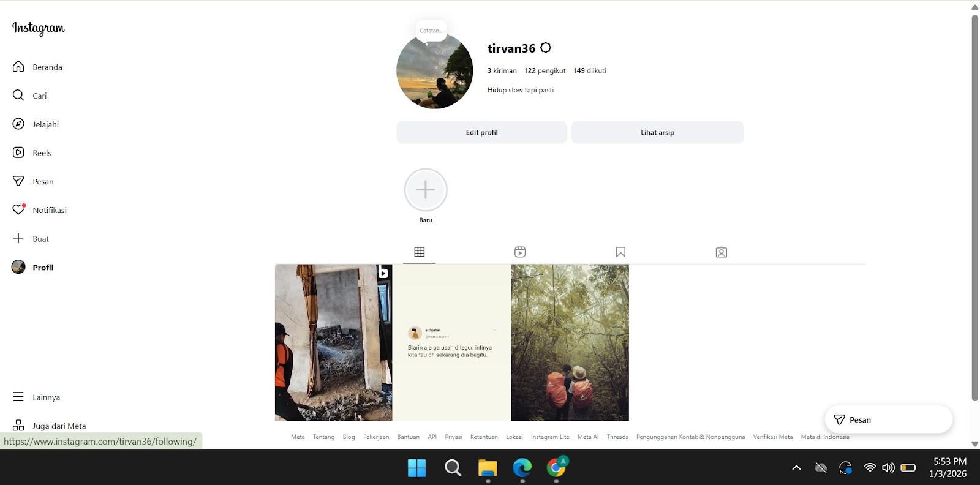This screenshot has height=485, width=980.
Task: Show hidden icons in system tray
Action: pos(796,468)
